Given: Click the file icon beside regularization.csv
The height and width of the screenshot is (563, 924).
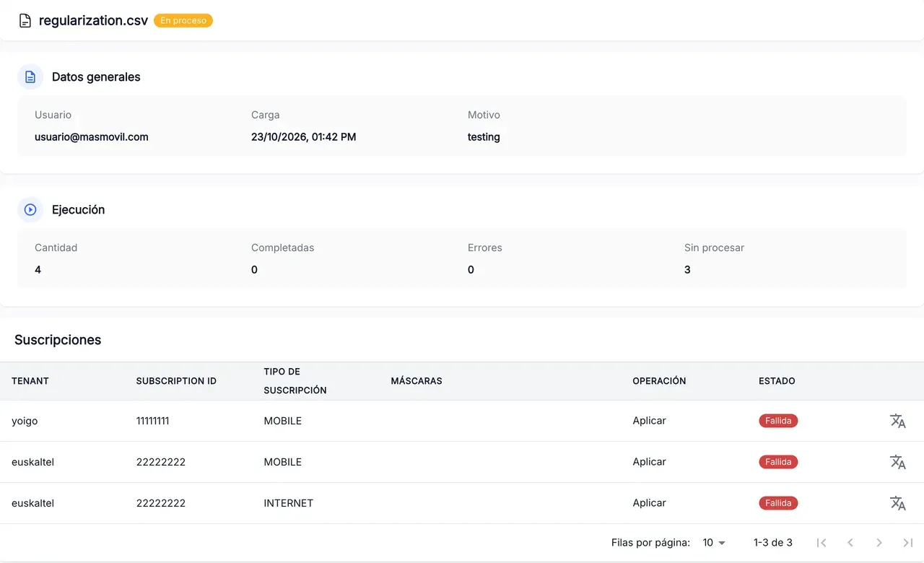Looking at the screenshot, I should [25, 21].
